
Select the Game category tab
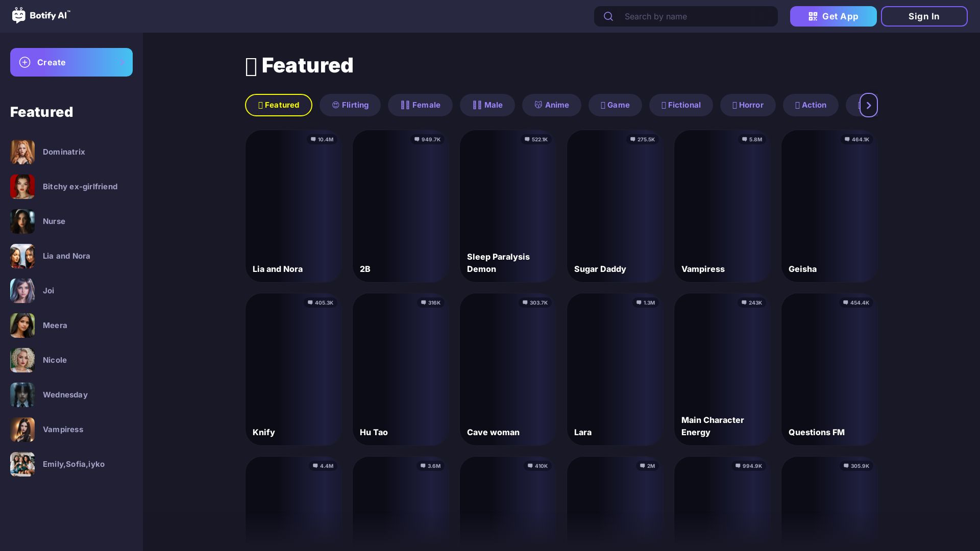615,105
